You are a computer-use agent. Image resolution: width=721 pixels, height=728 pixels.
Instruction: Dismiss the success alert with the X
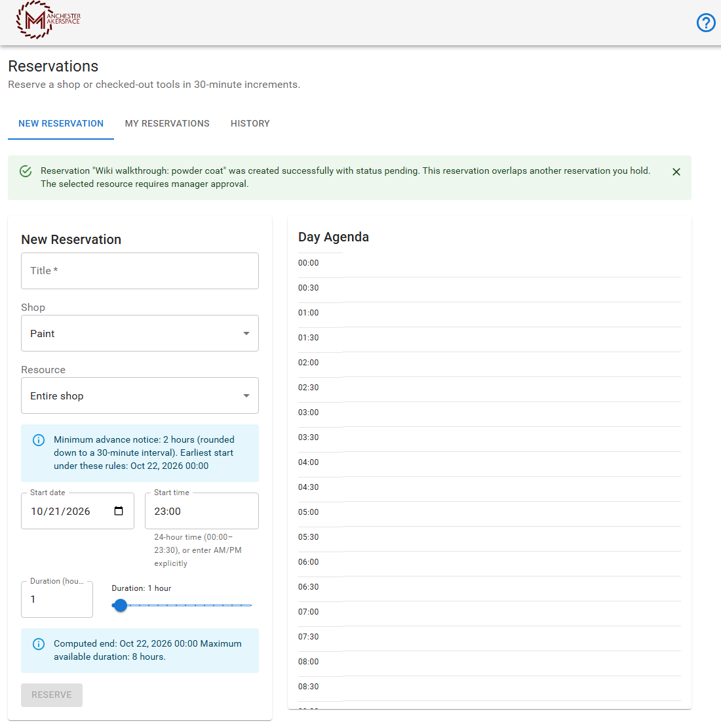pyautogui.click(x=676, y=172)
